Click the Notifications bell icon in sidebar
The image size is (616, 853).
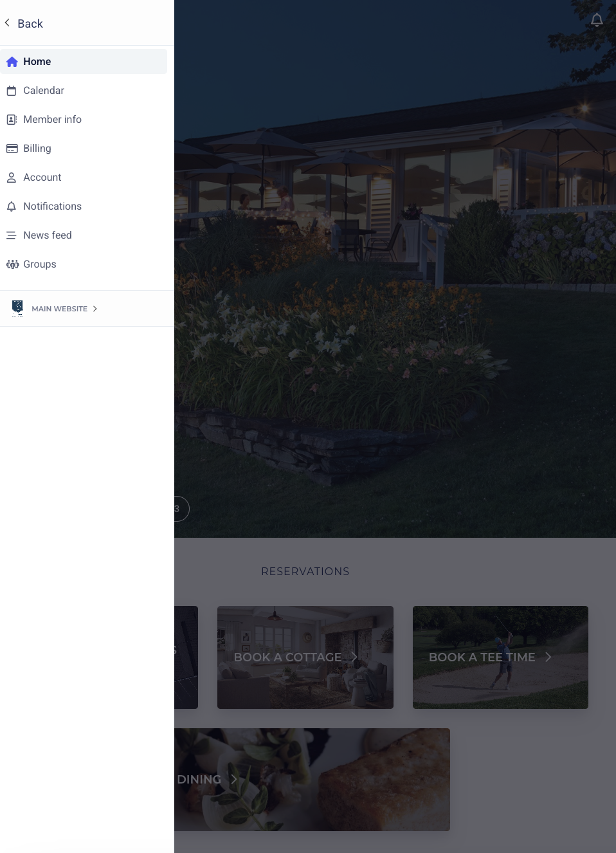click(x=12, y=206)
